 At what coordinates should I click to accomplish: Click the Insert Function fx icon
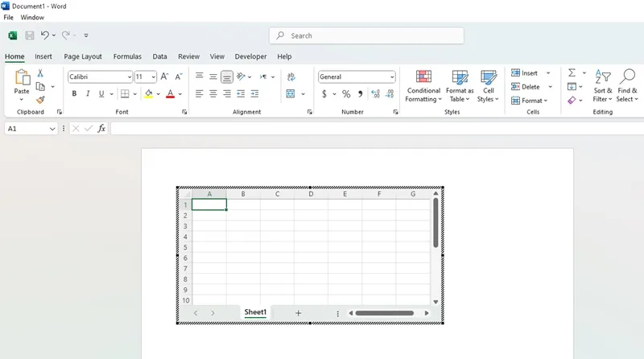pos(101,129)
